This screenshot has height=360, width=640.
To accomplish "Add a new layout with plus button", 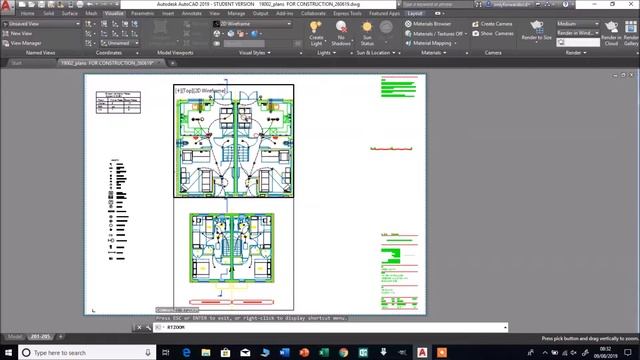I will click(x=60, y=337).
